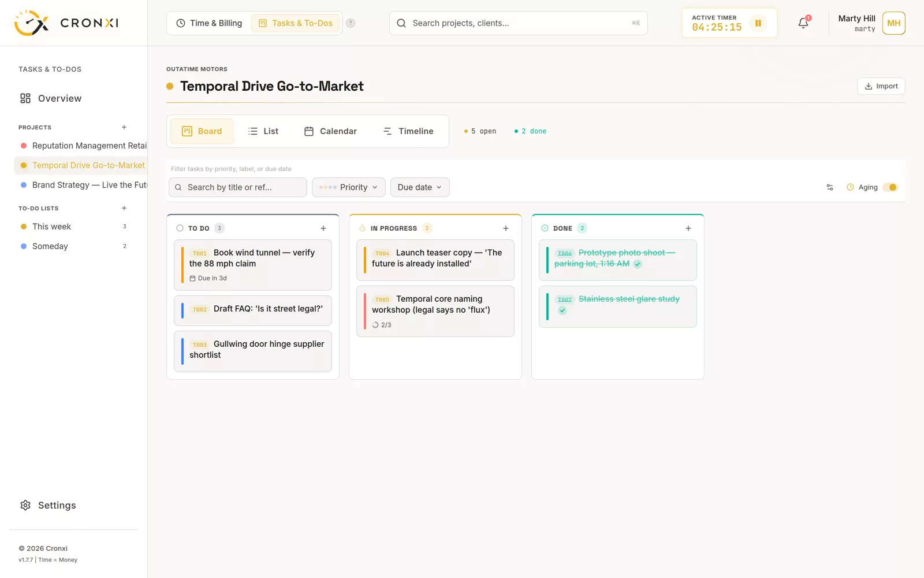The width and height of the screenshot is (924, 578).
Task: Select the Timeline view tab
Action: click(x=408, y=131)
